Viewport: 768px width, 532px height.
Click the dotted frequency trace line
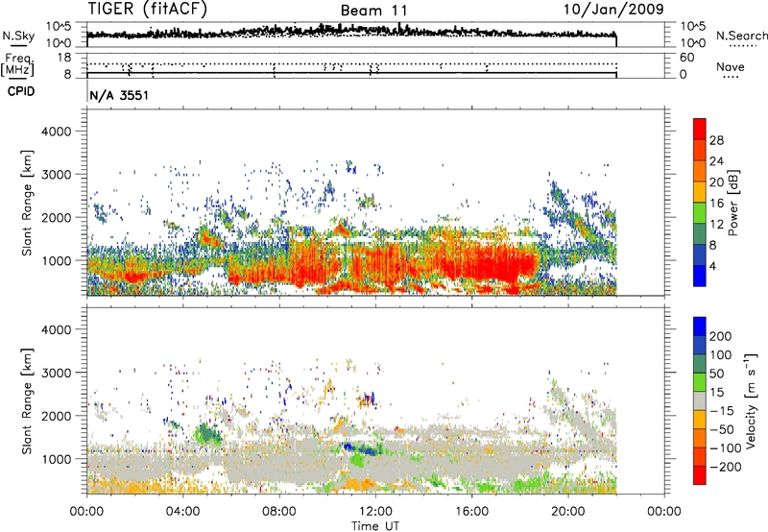[351, 64]
